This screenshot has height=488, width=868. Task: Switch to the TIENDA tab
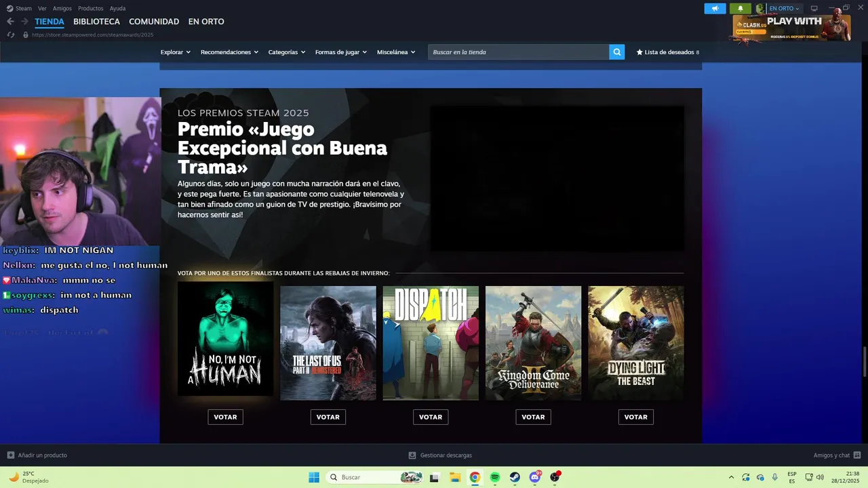(x=50, y=22)
